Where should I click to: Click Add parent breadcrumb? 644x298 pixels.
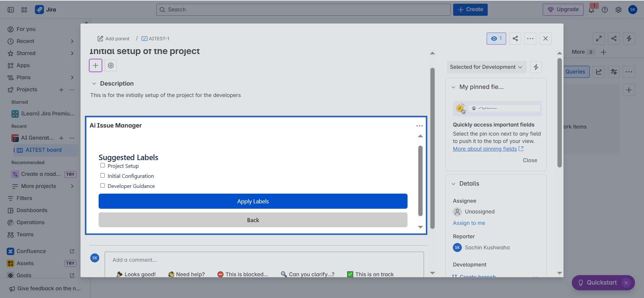(x=113, y=39)
